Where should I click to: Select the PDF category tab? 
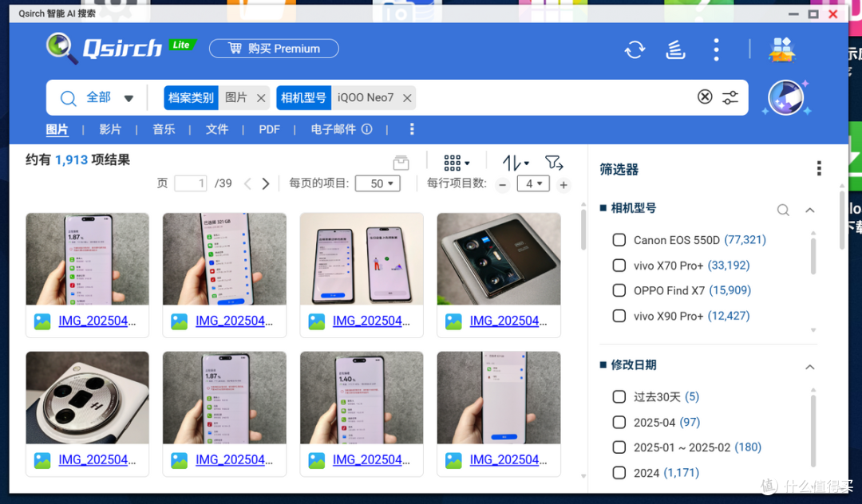[270, 129]
